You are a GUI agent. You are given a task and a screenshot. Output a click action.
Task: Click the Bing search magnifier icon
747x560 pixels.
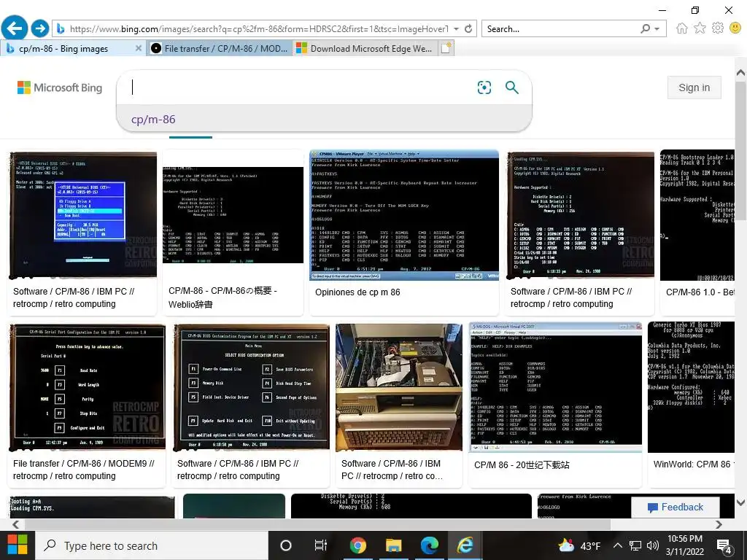[511, 87]
